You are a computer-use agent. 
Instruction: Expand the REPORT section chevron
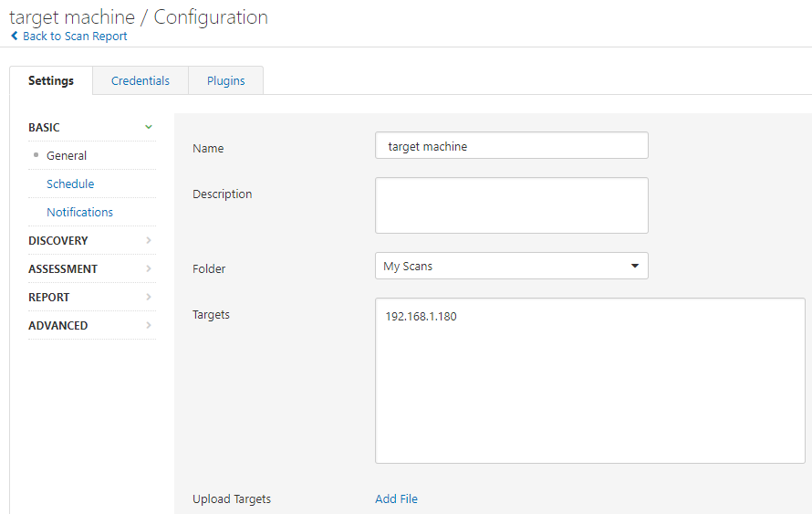pyautogui.click(x=149, y=297)
